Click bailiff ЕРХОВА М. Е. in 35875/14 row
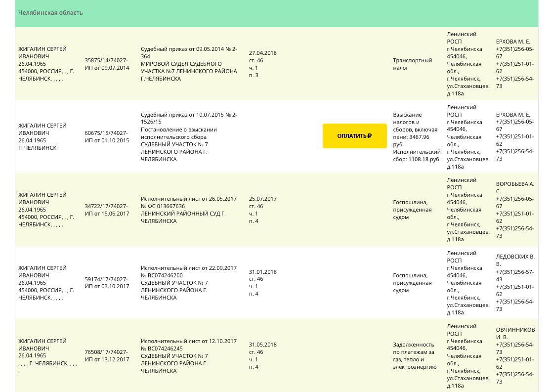This screenshot has height=392, width=553. point(513,42)
